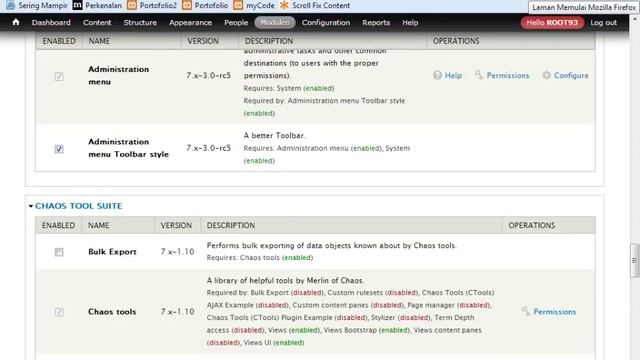The width and height of the screenshot is (640, 360).
Task: Open Help link for Administration menu
Action: pyautogui.click(x=453, y=75)
